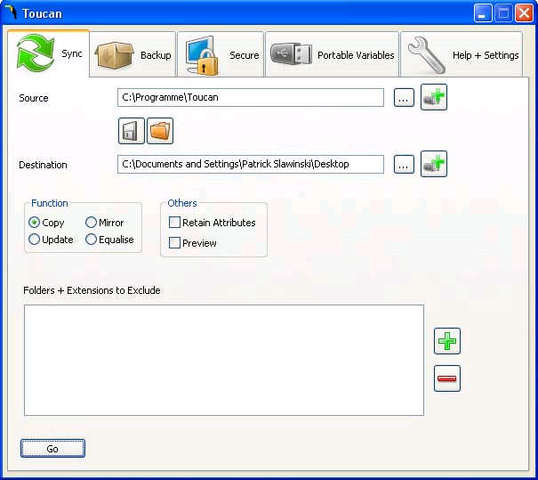This screenshot has width=538, height=480.
Task: Click inside the Source path field
Action: tap(250, 97)
